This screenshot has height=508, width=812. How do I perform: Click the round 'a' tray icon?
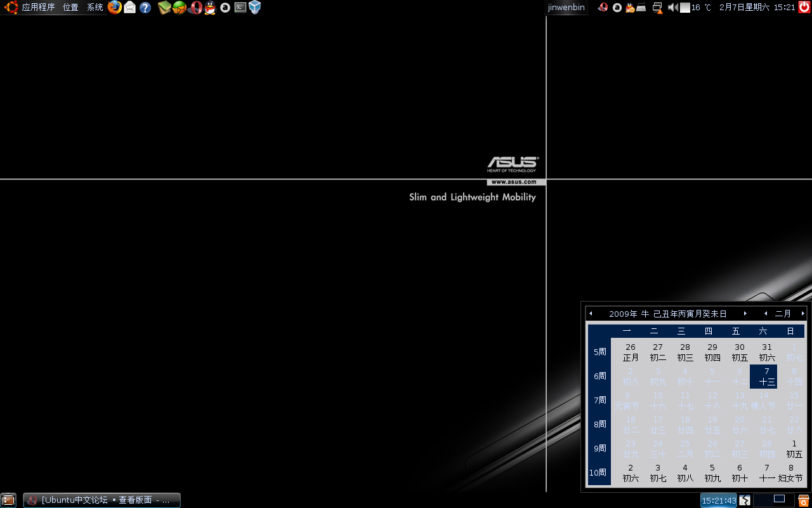(617, 8)
